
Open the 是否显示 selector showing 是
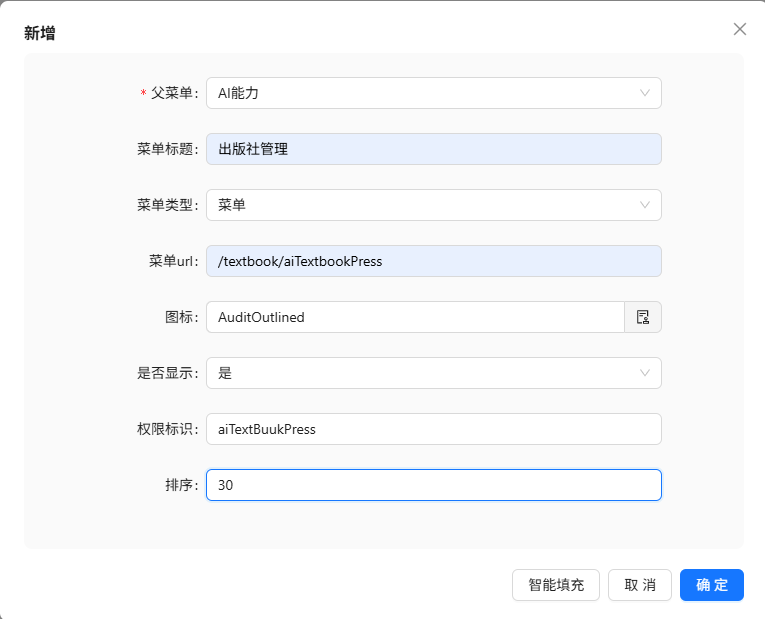point(420,373)
